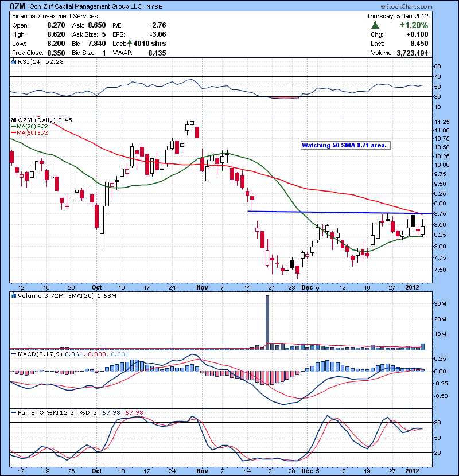Click the NYSE exchange label
The height and width of the screenshot is (476, 459).
[x=154, y=7]
